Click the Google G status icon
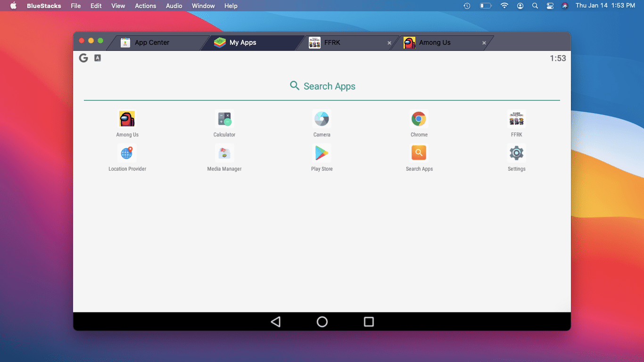Screen dimensions: 644x362 [x=83, y=58]
